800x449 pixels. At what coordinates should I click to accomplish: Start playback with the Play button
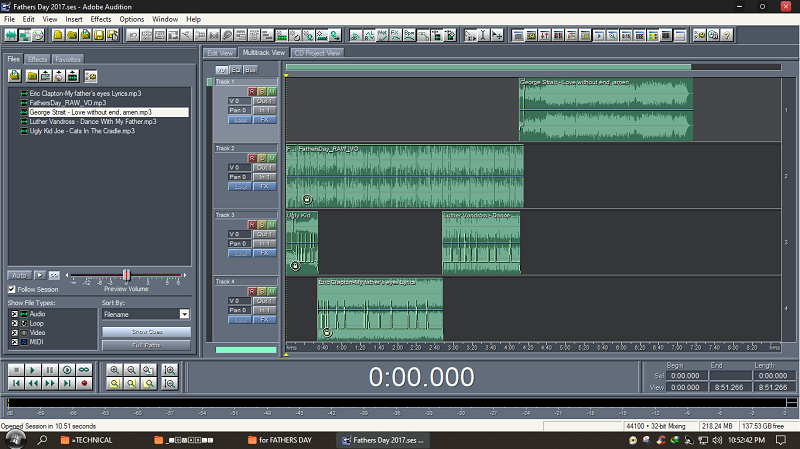[33, 370]
